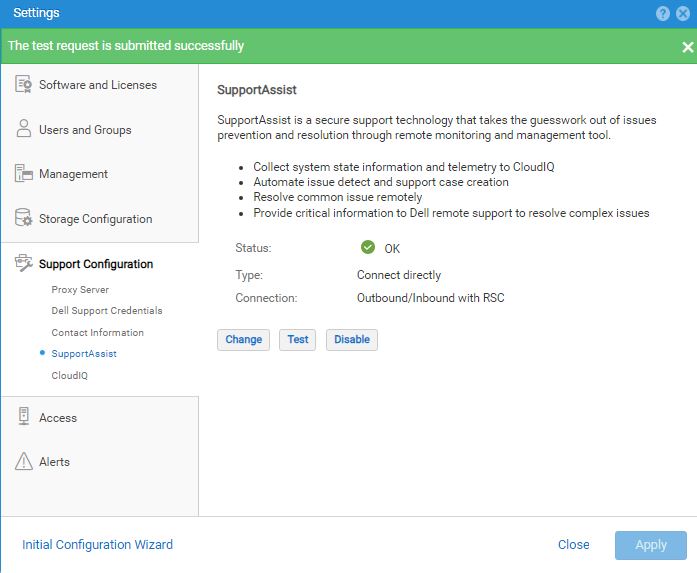Click the Management section icon
This screenshot has height=573, width=697.
tap(24, 174)
